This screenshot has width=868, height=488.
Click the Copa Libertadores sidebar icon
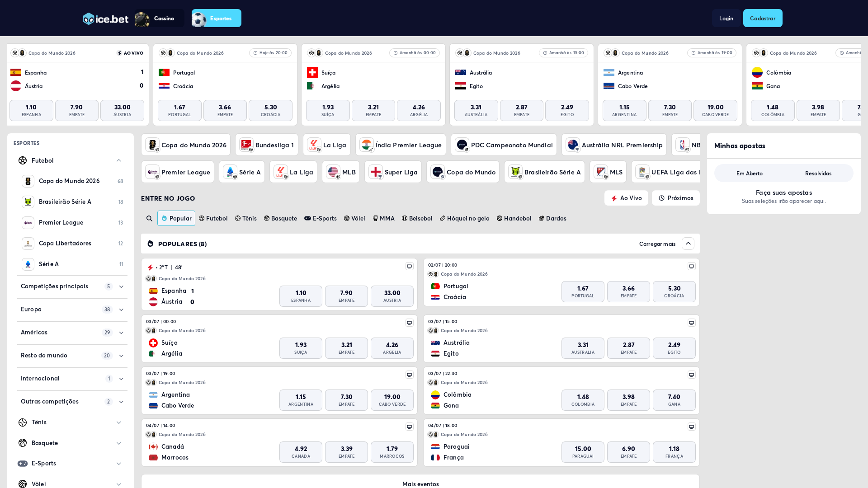click(28, 244)
